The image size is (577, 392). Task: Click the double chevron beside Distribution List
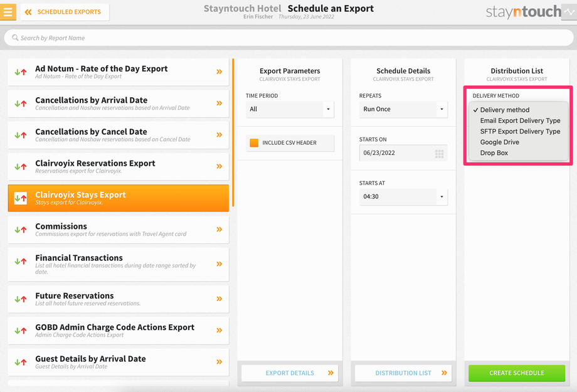tap(444, 373)
